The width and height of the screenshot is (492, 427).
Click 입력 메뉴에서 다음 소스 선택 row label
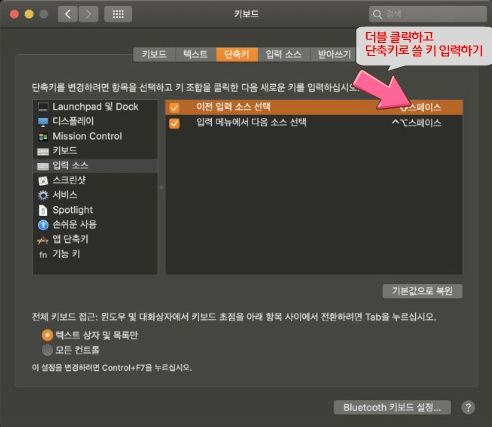[251, 122]
